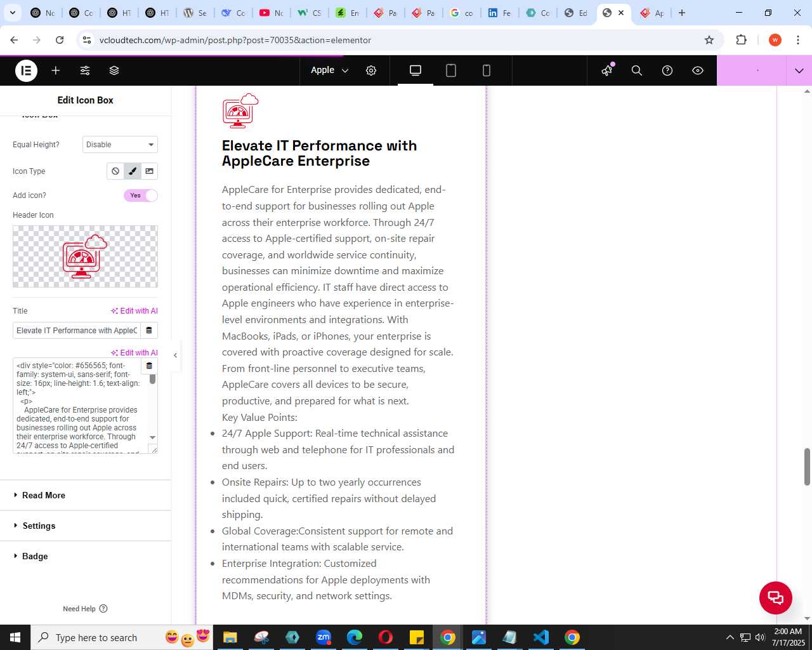Viewport: 812px width, 650px height.
Task: Open File Explorer from taskbar
Action: click(x=230, y=637)
